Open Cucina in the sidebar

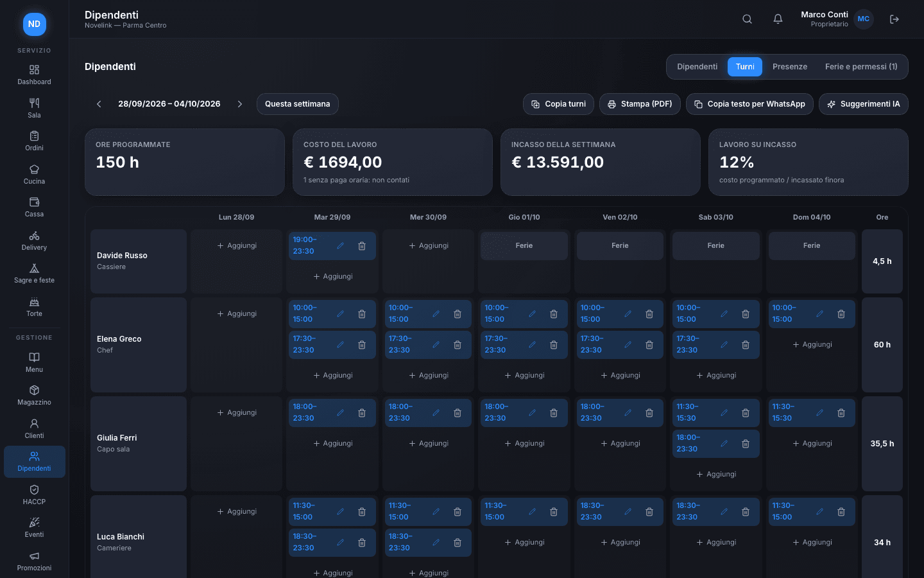coord(35,175)
